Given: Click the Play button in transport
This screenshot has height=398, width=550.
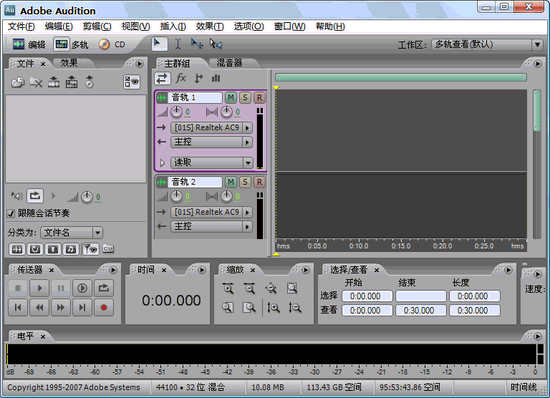Looking at the screenshot, I should tap(39, 288).
